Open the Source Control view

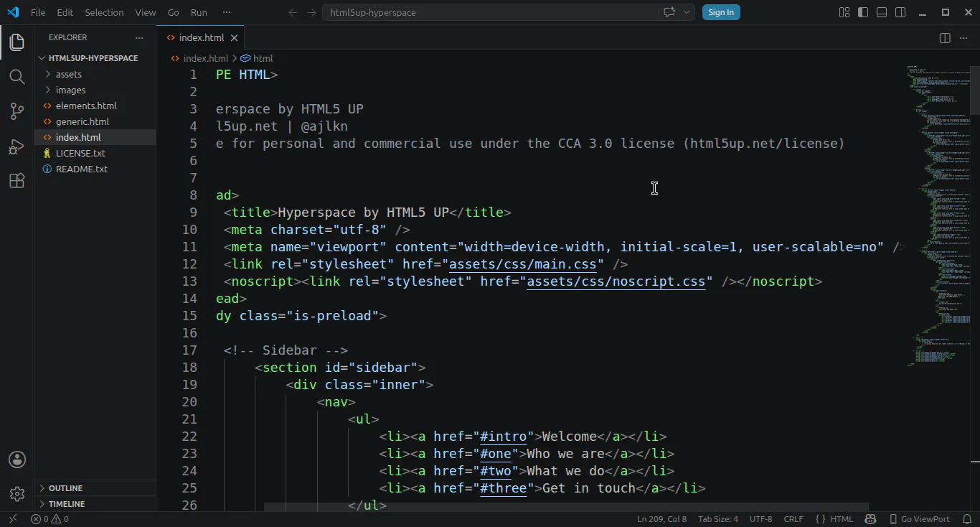pyautogui.click(x=17, y=111)
